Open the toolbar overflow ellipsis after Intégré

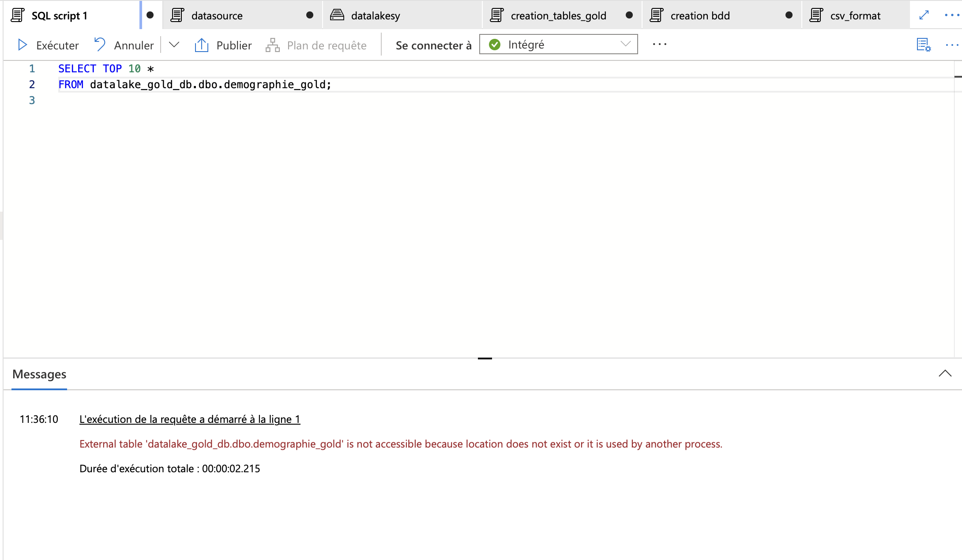659,45
